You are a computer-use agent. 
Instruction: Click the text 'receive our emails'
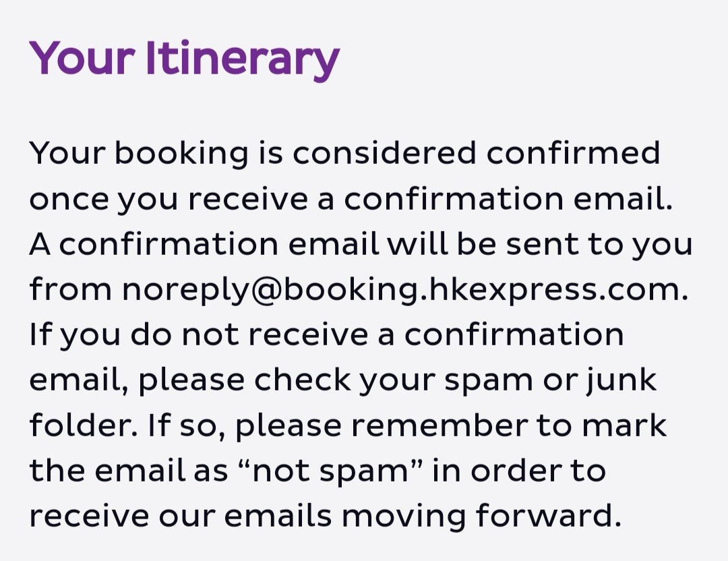[181, 516]
